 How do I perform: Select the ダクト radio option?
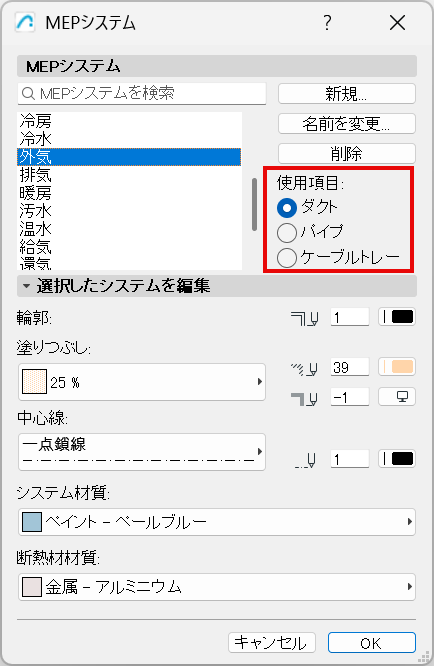(x=287, y=208)
